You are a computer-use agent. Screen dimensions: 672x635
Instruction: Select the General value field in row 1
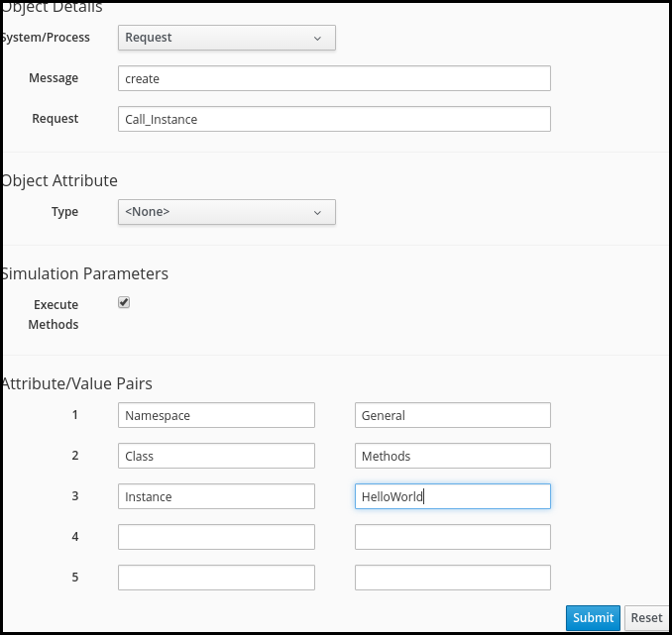click(453, 415)
